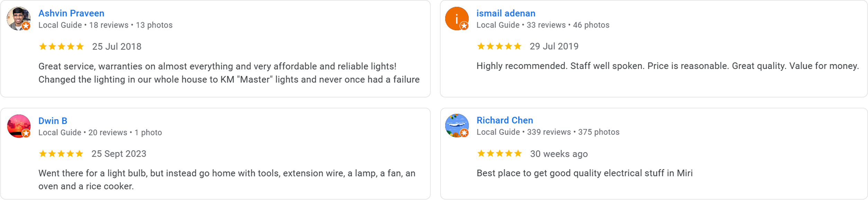Click the five-star rating on Ashvin Praveen's review
This screenshot has width=868, height=200.
61,46
